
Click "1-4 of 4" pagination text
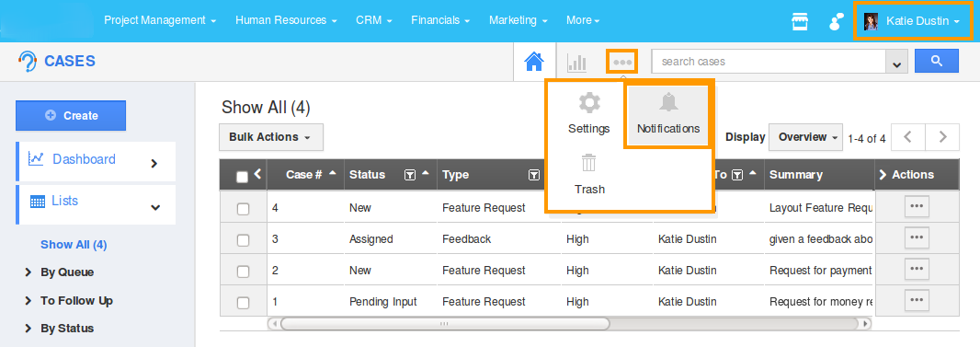click(x=866, y=139)
